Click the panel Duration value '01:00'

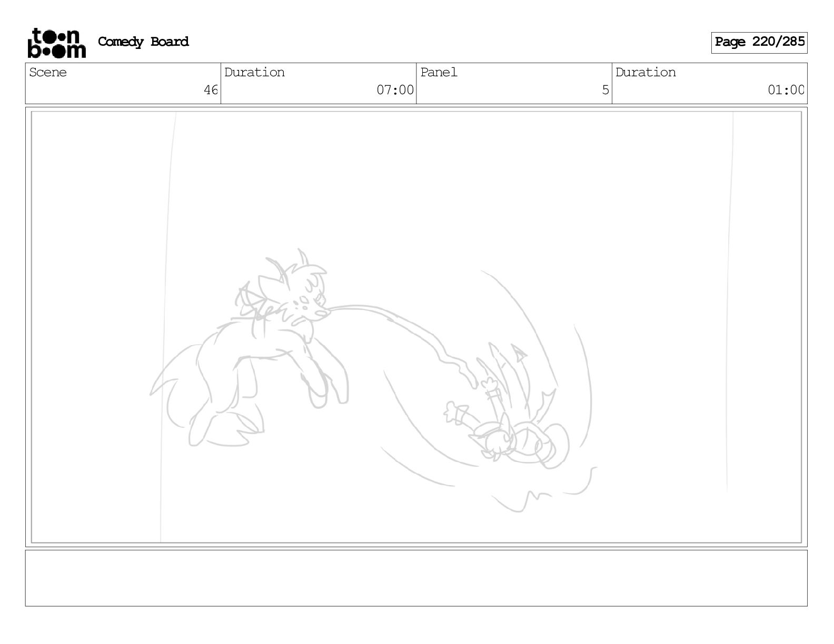786,90
